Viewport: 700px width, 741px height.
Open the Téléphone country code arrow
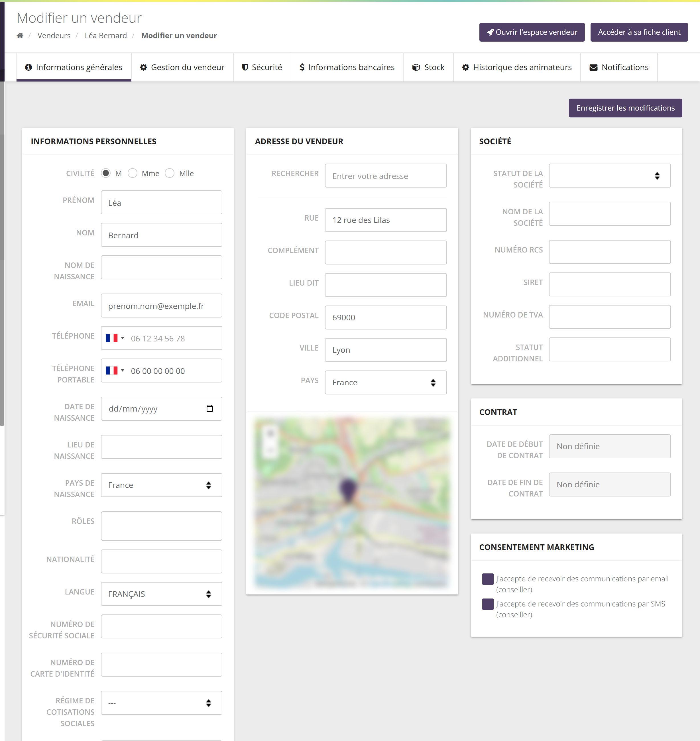pos(122,338)
